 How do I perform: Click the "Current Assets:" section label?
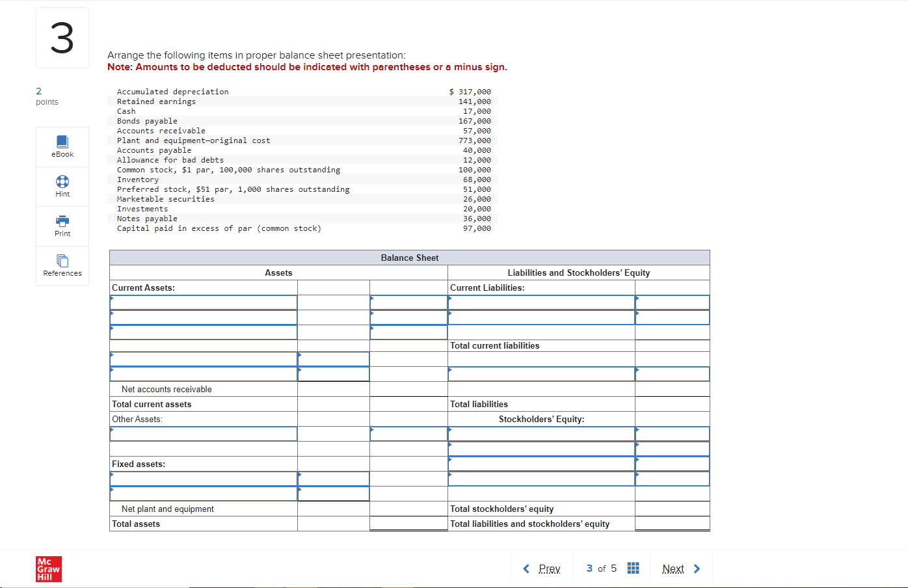143,287
